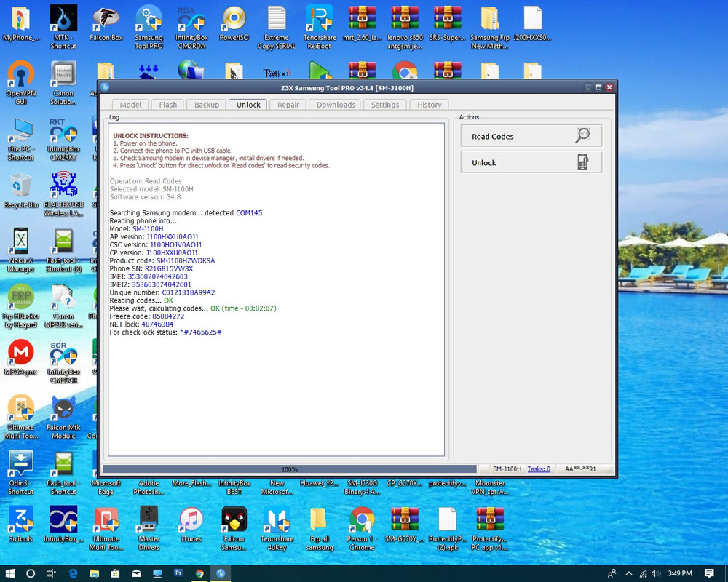Image resolution: width=728 pixels, height=582 pixels.
Task: Launch Tenorshare ReiBoot icon
Action: tap(320, 27)
